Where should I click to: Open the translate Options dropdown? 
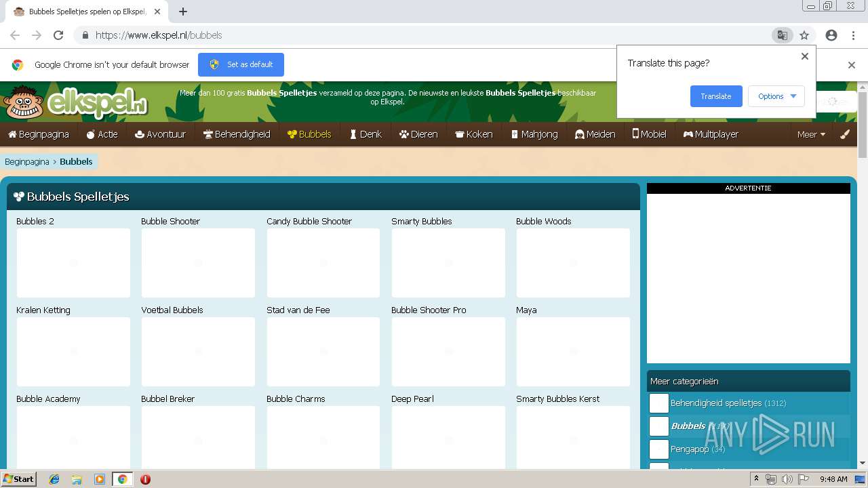(x=776, y=96)
